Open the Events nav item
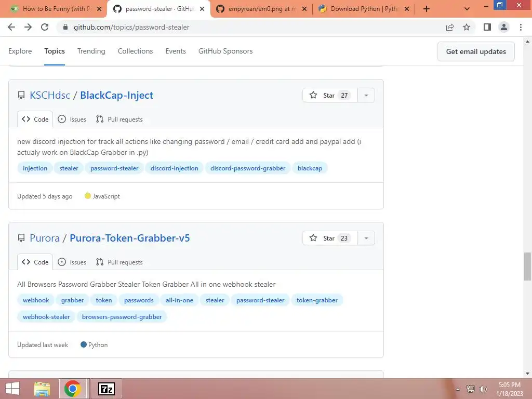 click(176, 51)
